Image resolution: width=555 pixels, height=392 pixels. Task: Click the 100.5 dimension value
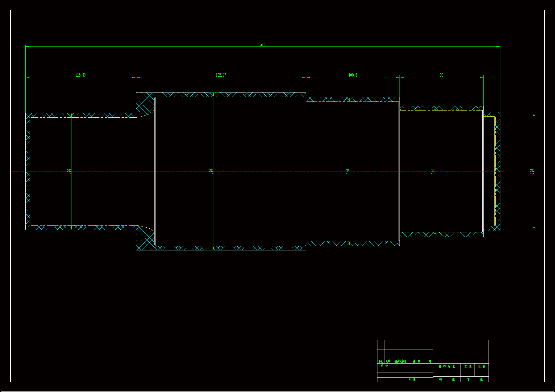(x=353, y=75)
